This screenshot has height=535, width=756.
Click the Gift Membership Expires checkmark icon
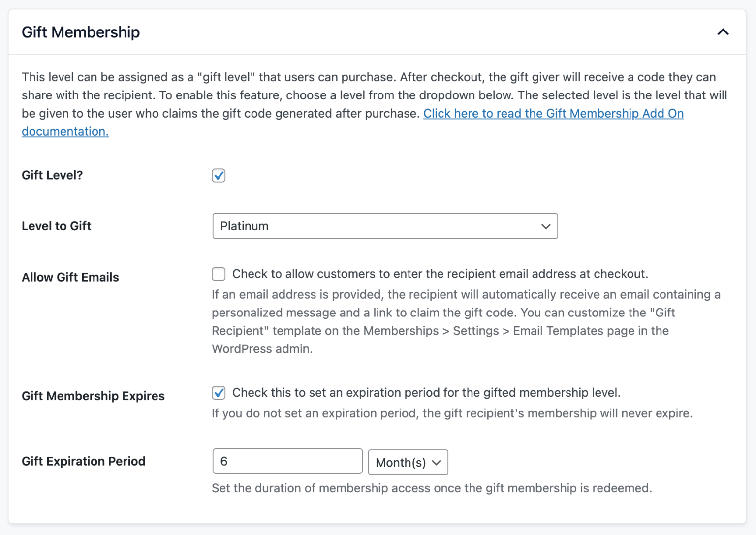click(218, 393)
